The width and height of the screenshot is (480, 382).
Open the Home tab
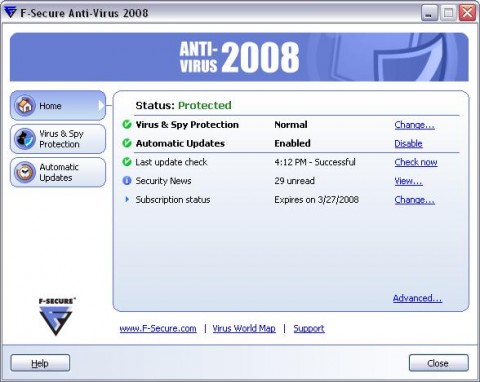click(58, 105)
